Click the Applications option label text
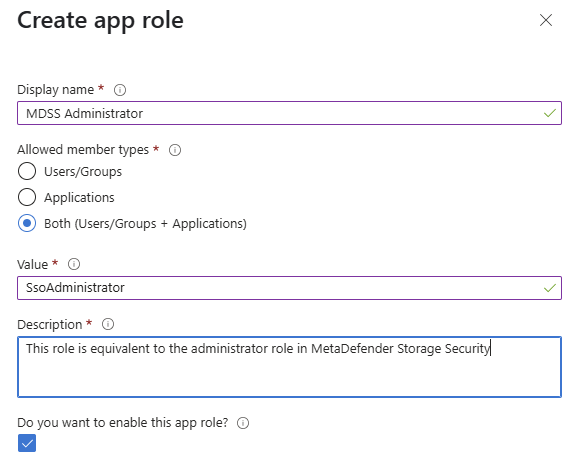This screenshot has height=469, width=573. click(x=79, y=197)
